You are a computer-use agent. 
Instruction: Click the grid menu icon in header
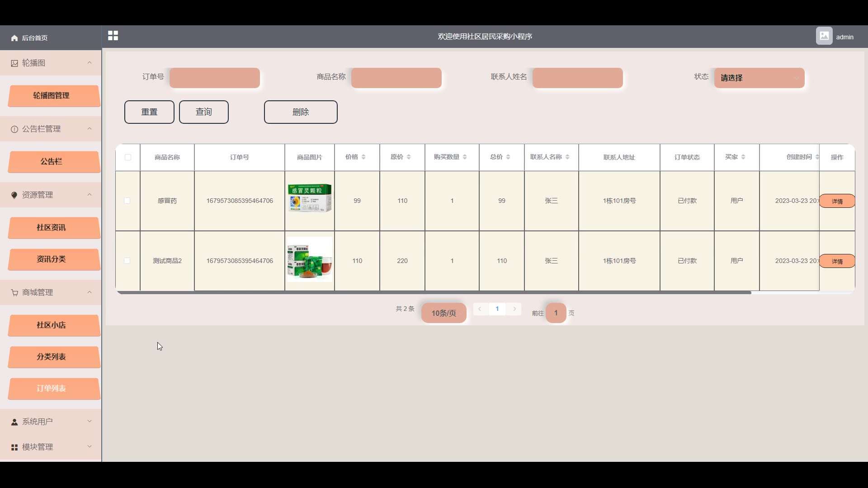(x=113, y=36)
